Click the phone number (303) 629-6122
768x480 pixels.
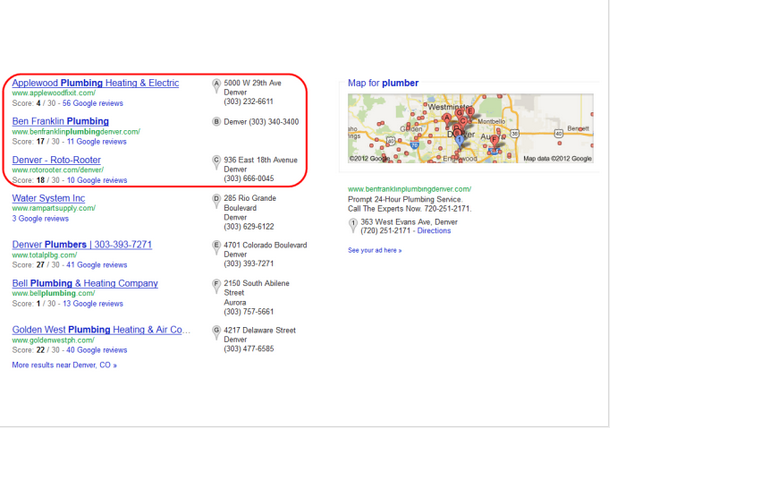(x=249, y=227)
